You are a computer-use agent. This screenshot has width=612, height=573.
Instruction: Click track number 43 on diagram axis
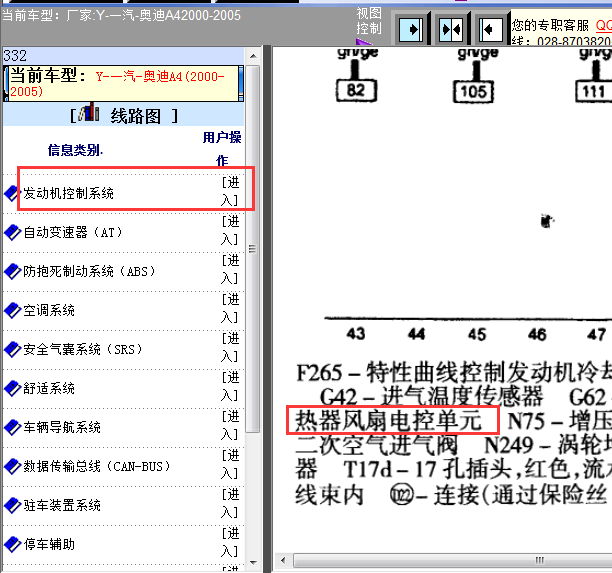coord(356,334)
